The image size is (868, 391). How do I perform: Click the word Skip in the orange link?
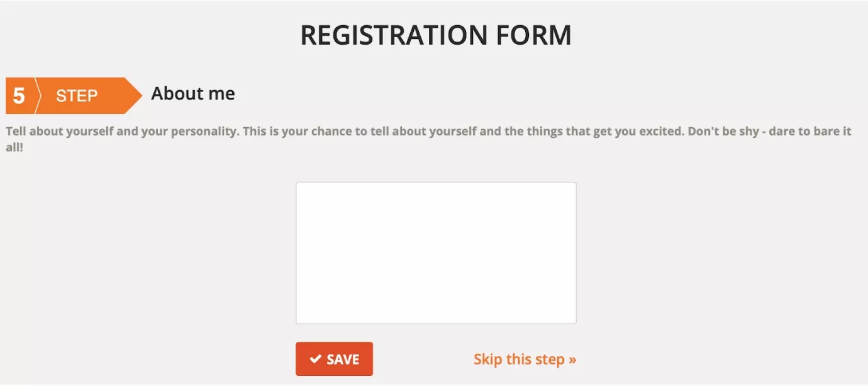pos(487,360)
